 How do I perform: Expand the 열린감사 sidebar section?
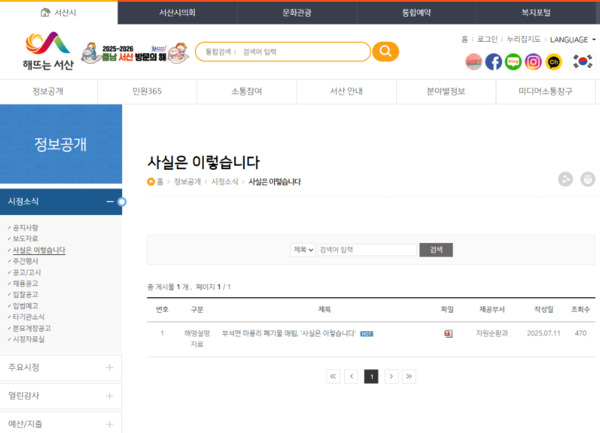click(109, 396)
